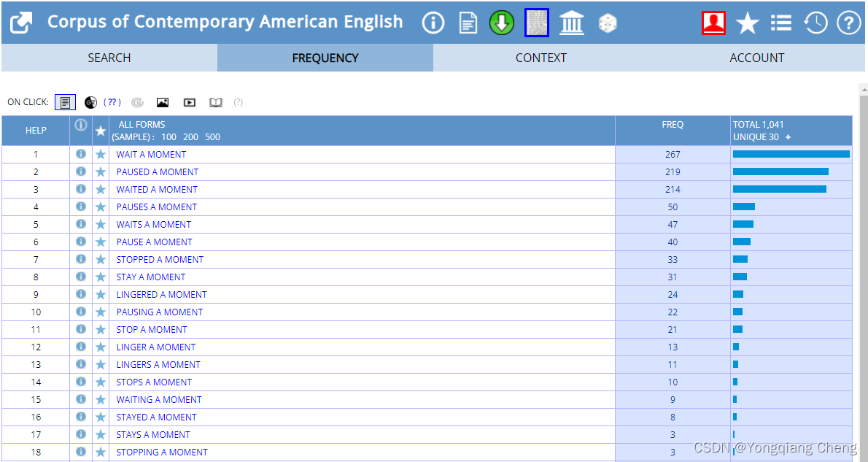This screenshot has width=868, height=462.
Task: Click the star icon in the table header
Action: (x=100, y=131)
